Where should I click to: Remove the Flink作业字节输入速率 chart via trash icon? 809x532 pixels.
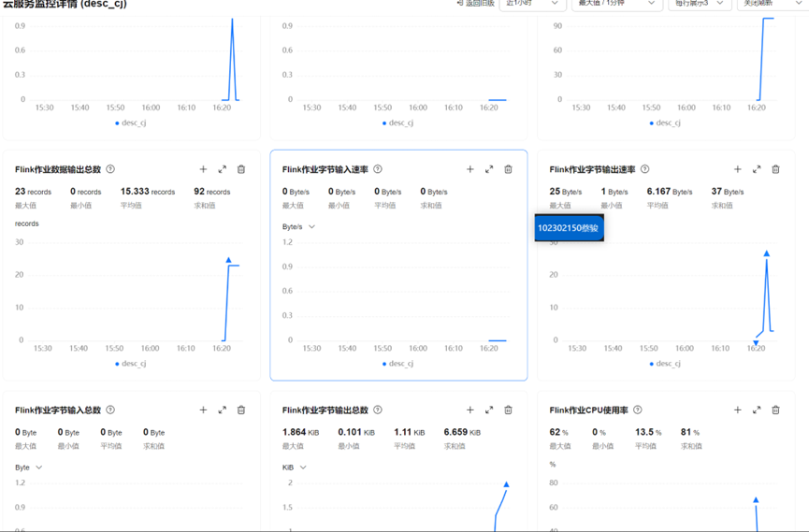click(508, 169)
